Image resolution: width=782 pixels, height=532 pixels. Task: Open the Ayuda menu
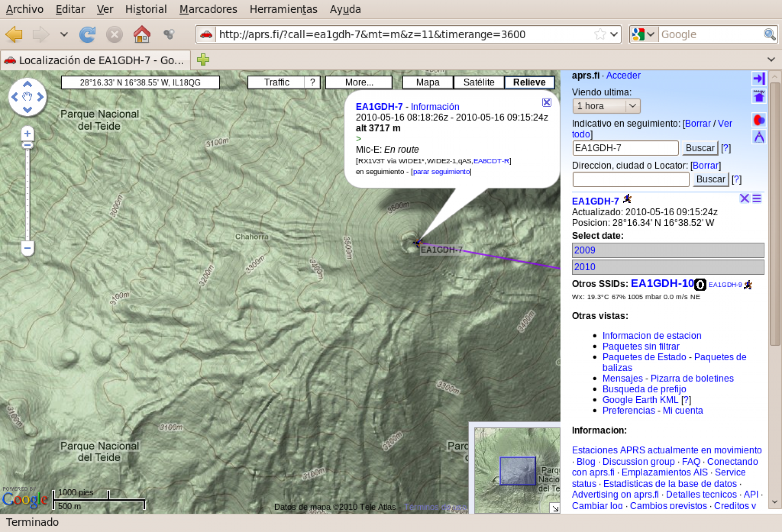(x=345, y=9)
